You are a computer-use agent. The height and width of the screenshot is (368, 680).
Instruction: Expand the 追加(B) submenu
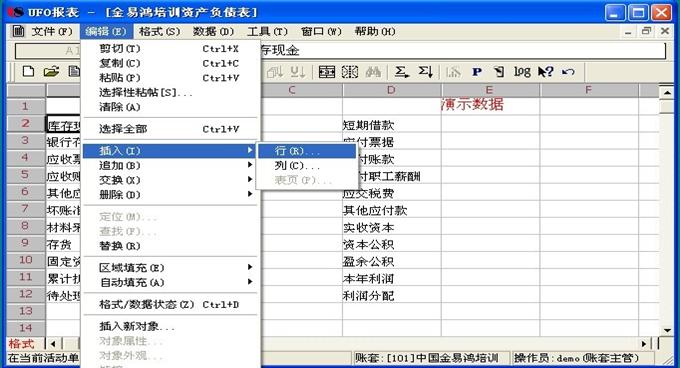pos(171,166)
